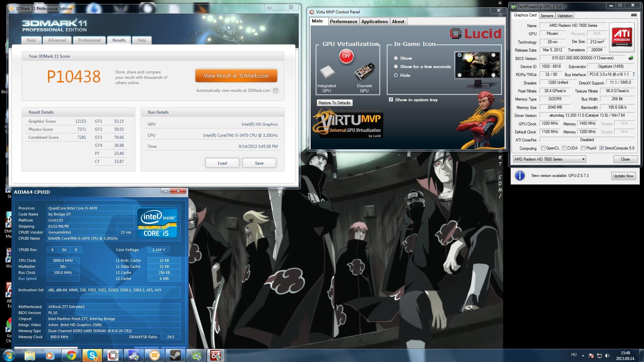Image resolution: width=644 pixels, height=362 pixels.
Task: Click the Discrete GPU card icon
Action: point(364,71)
